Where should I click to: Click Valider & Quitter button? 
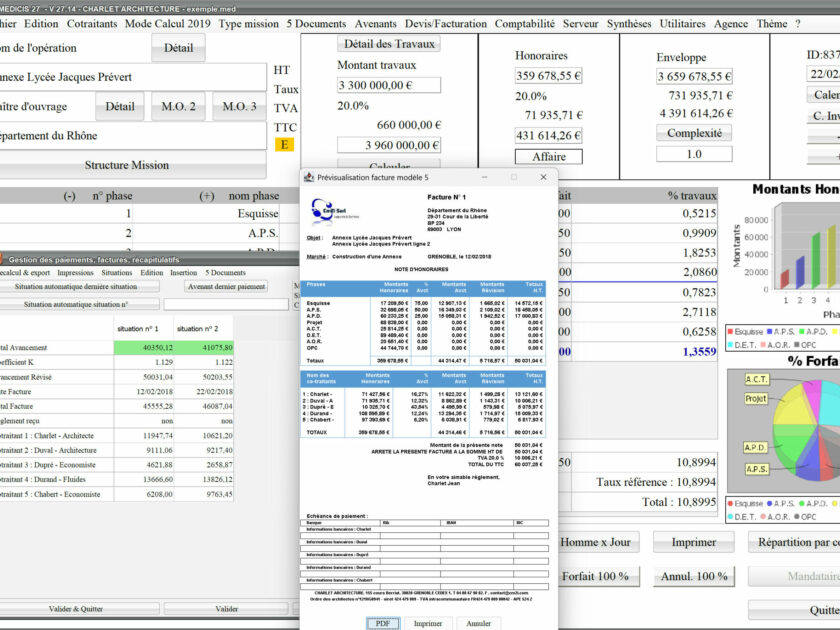click(77, 608)
